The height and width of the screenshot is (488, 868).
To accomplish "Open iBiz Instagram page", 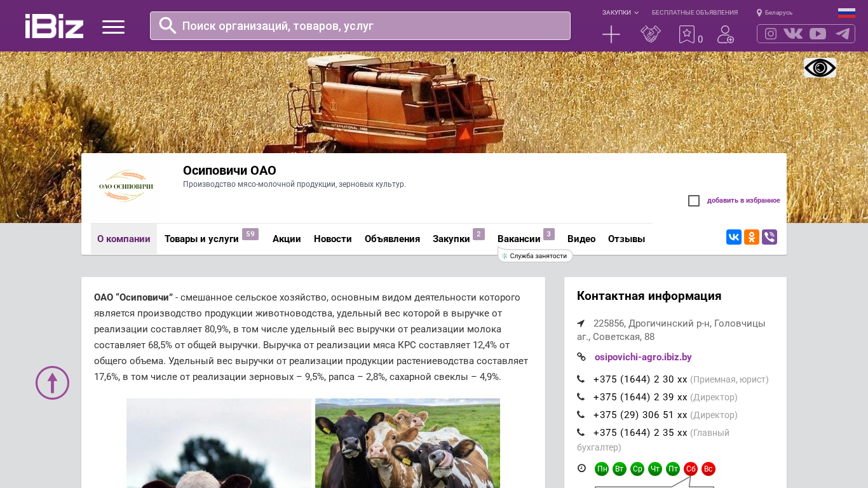I will pyautogui.click(x=771, y=34).
